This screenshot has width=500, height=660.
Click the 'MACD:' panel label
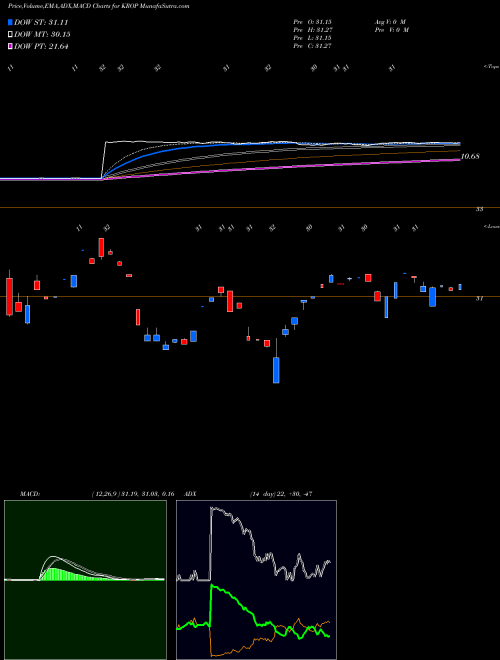(30, 494)
